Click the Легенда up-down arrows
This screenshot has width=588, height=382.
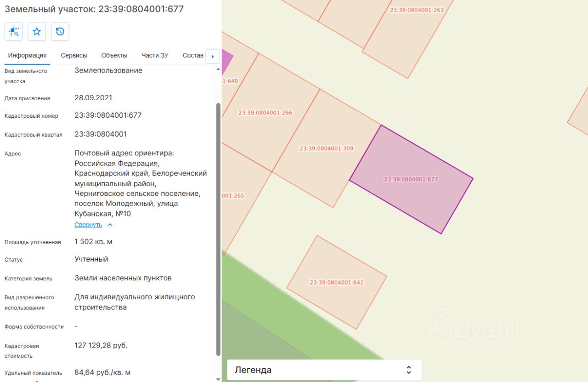pos(408,370)
